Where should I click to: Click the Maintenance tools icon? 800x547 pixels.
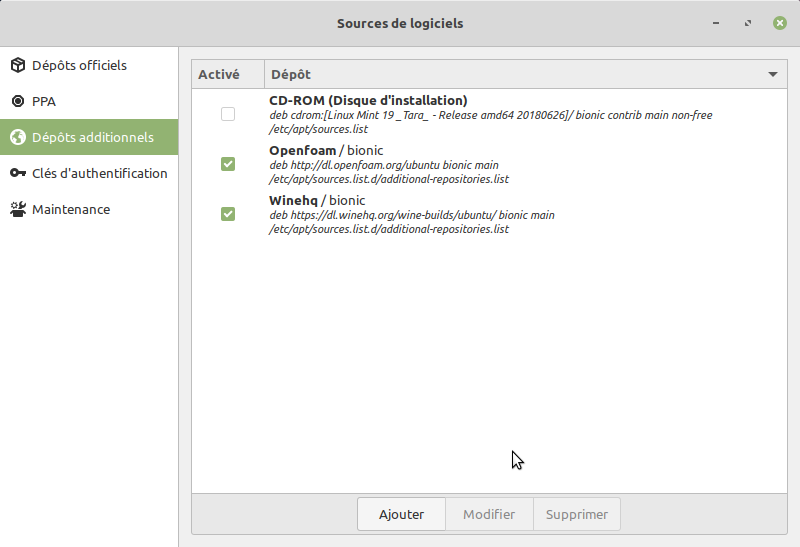pos(18,210)
